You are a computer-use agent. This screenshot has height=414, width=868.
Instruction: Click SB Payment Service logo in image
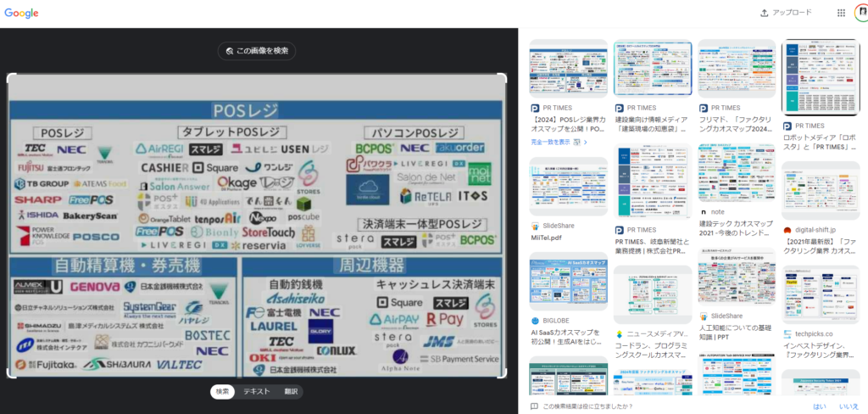(x=459, y=359)
